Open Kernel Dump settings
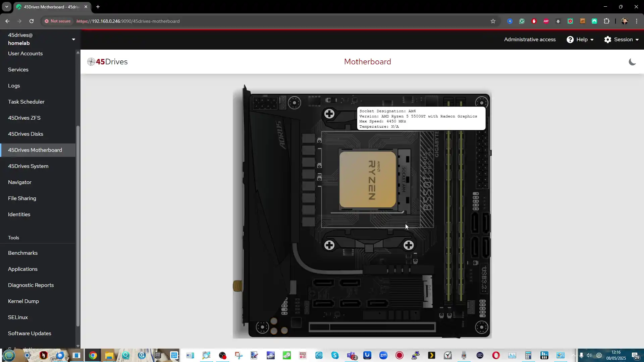 coord(23,301)
